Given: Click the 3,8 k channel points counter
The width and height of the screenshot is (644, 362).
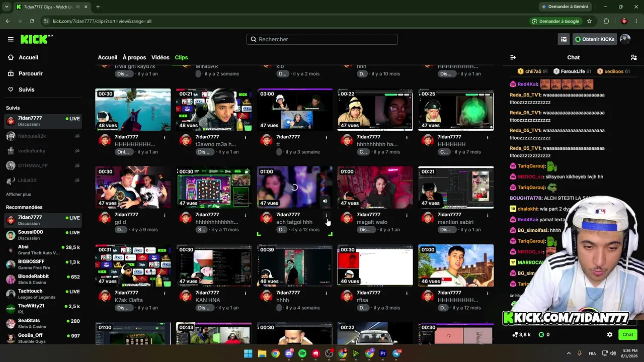Looking at the screenshot, I should pos(522,334).
